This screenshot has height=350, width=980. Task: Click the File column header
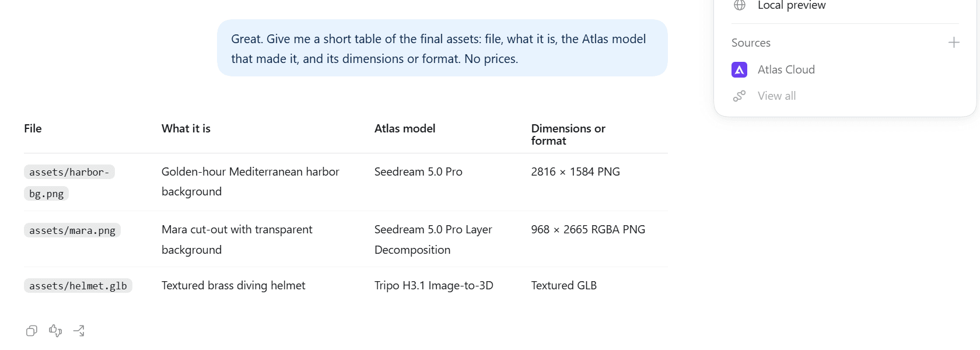(33, 128)
